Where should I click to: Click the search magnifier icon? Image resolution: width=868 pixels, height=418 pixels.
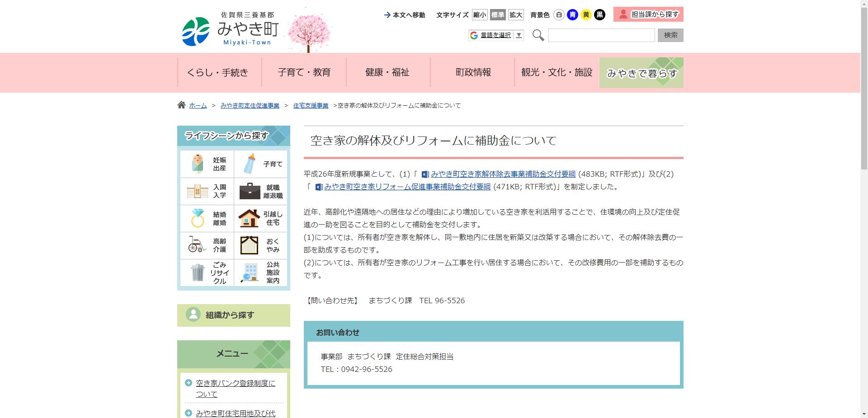(x=538, y=35)
